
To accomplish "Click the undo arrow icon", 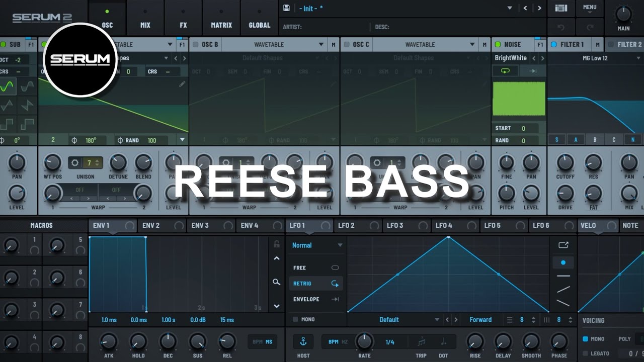I will (561, 27).
